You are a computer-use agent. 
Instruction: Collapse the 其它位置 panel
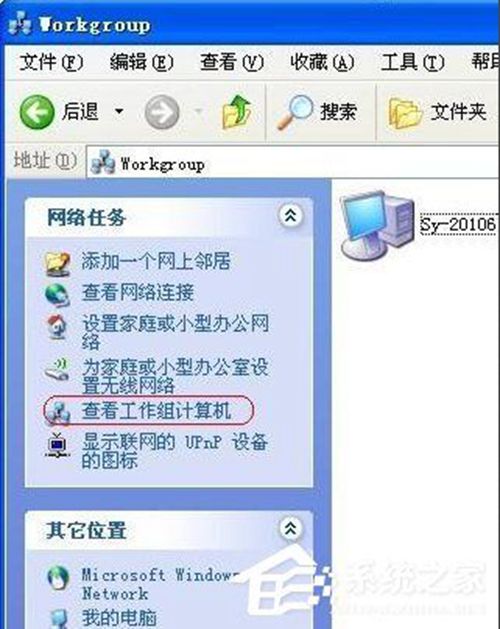[291, 529]
